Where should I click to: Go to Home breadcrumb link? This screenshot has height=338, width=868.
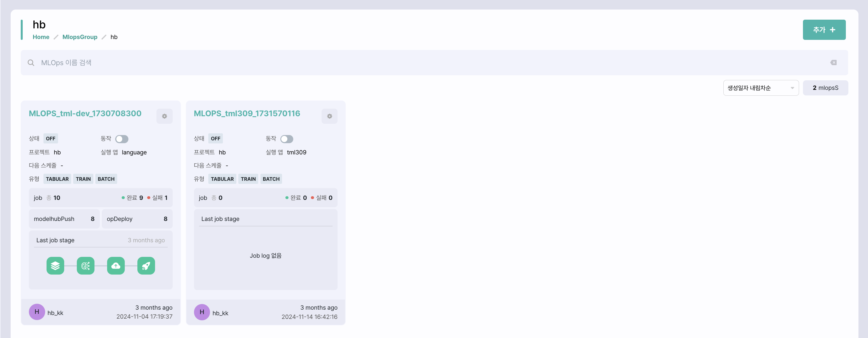point(41,37)
